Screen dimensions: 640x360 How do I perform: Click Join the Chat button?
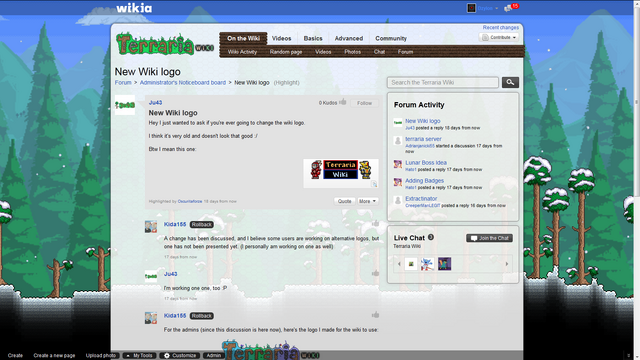click(x=489, y=238)
